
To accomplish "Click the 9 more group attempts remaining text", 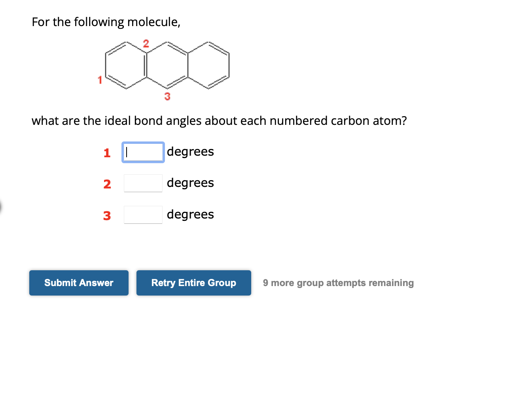I will (338, 283).
